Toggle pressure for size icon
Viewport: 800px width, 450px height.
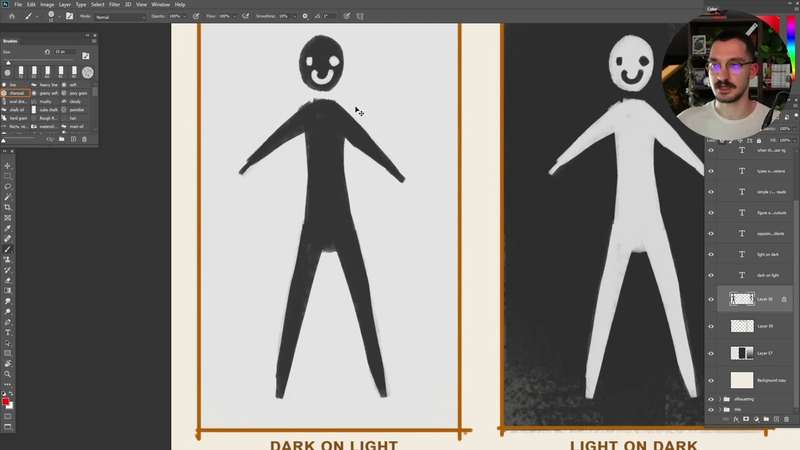(347, 16)
